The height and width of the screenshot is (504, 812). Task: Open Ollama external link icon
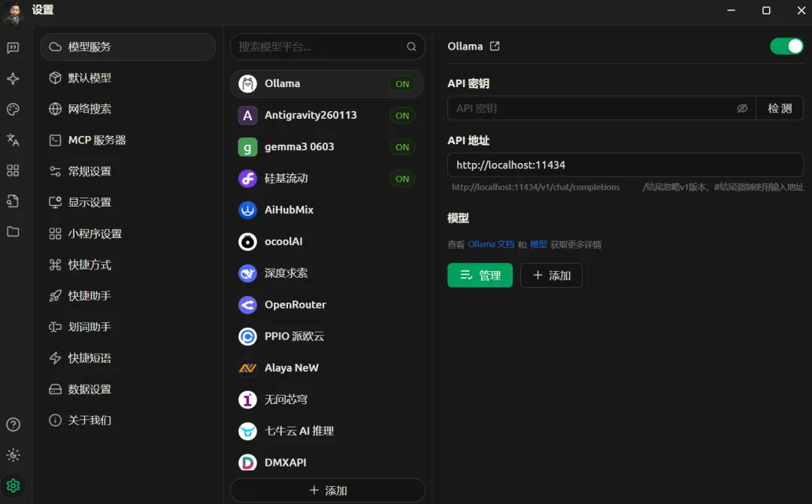click(495, 46)
